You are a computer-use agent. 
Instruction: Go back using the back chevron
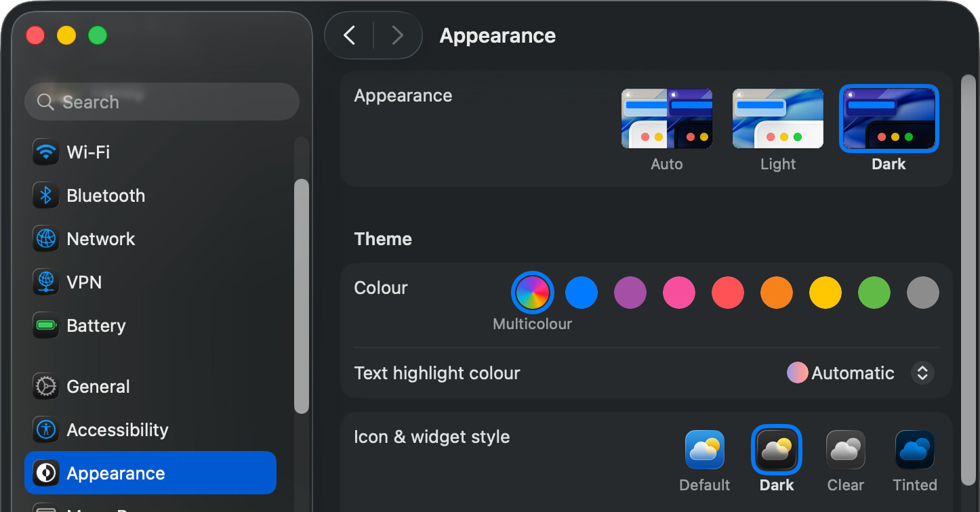pyautogui.click(x=349, y=35)
